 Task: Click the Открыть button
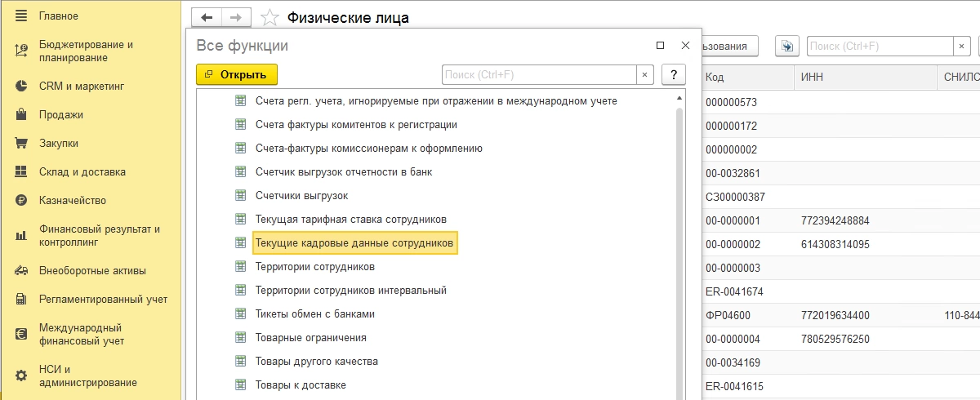click(237, 74)
